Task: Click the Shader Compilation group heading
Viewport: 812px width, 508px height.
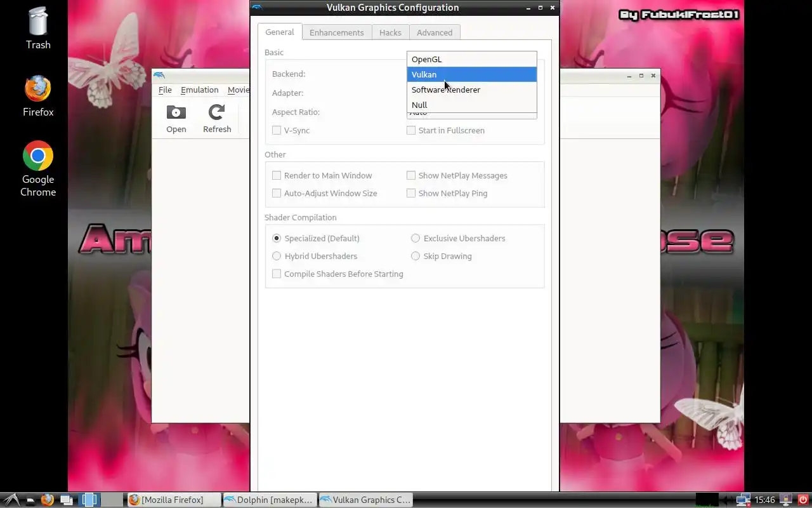Action: pos(301,217)
